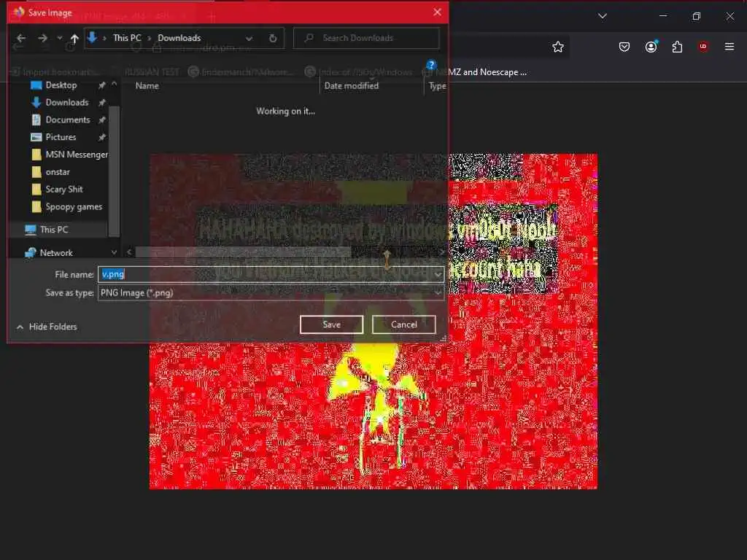The width and height of the screenshot is (747, 560).
Task: Open the uBlock Origin extension icon
Action: pos(703,47)
